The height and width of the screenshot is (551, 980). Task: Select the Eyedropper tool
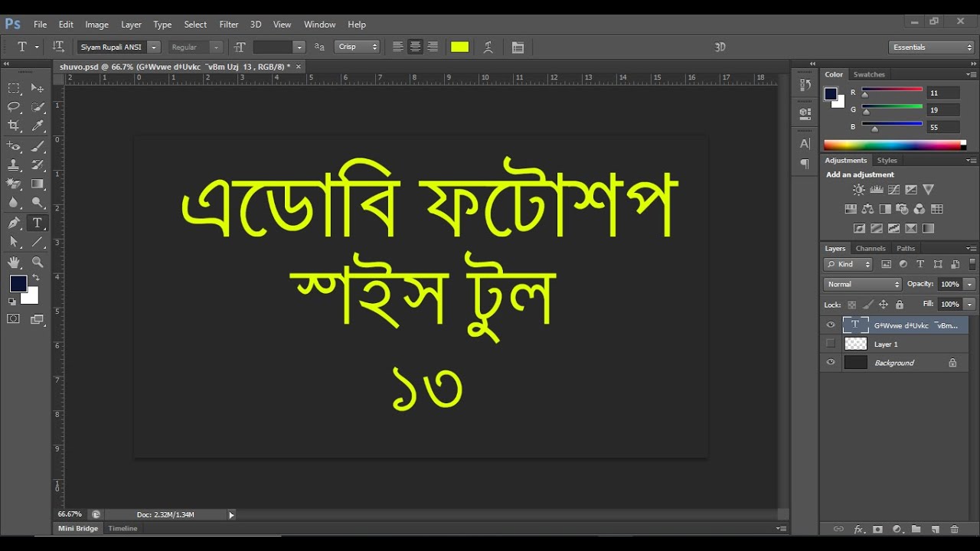(38, 126)
